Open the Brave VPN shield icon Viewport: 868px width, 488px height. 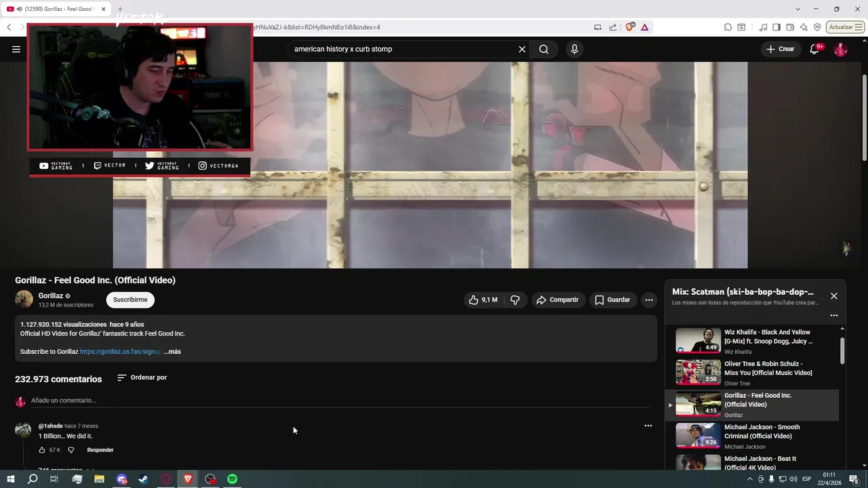817,27
